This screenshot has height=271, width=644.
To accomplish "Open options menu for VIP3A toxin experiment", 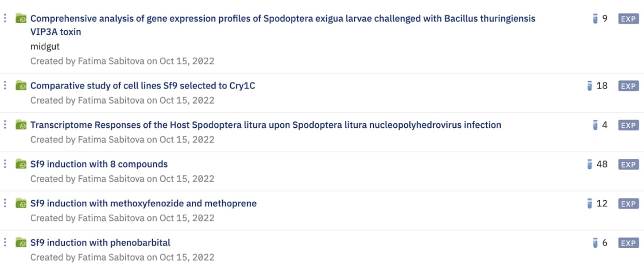I will (x=5, y=19).
